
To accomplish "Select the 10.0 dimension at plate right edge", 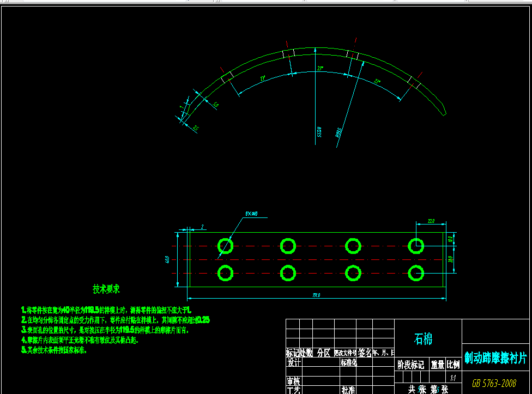I will coord(451,239).
